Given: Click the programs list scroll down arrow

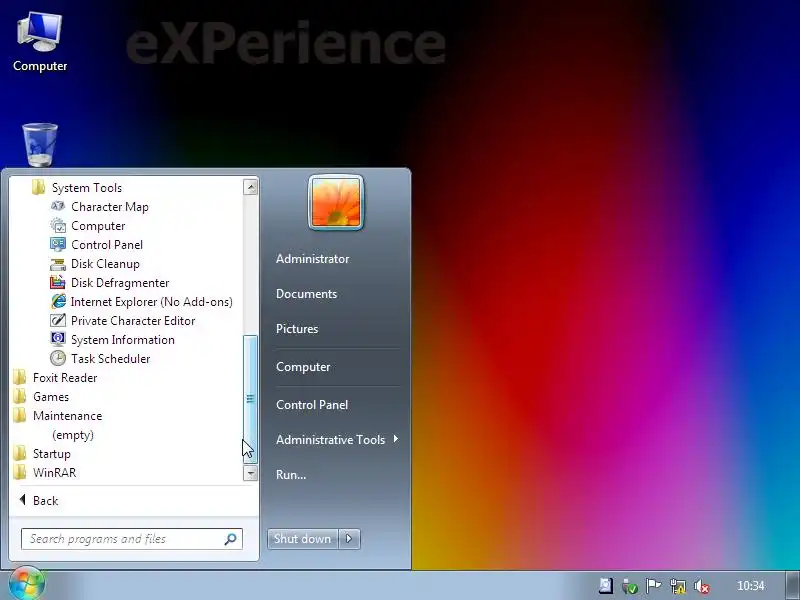Looking at the screenshot, I should pos(250,473).
